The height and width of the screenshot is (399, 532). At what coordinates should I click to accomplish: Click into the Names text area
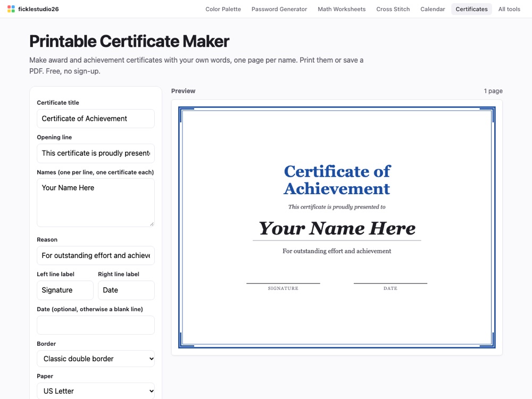[x=96, y=203]
